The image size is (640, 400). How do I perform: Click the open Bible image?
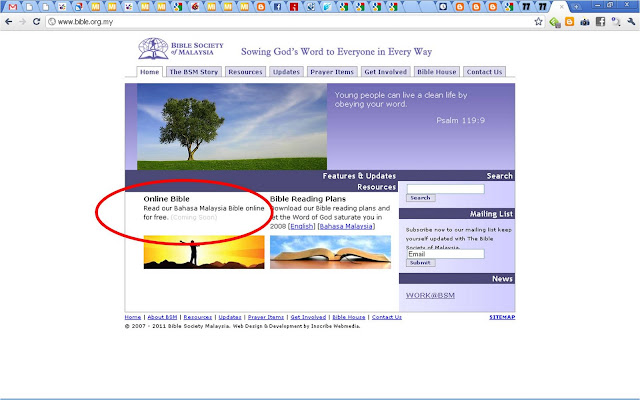coord(330,252)
